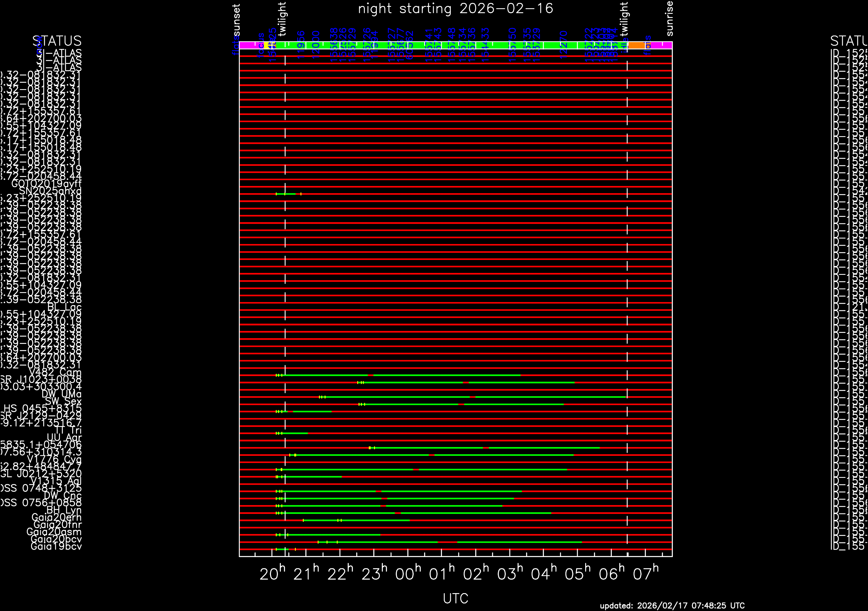
Task: Select the SN2025ahxd target label
Action: 50,191
